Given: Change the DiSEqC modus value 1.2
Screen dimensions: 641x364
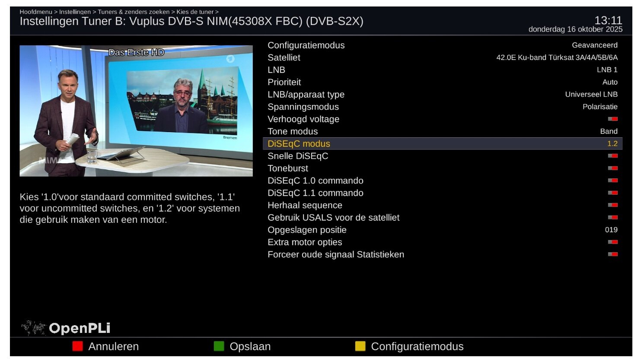Looking at the screenshot, I should click(612, 144).
